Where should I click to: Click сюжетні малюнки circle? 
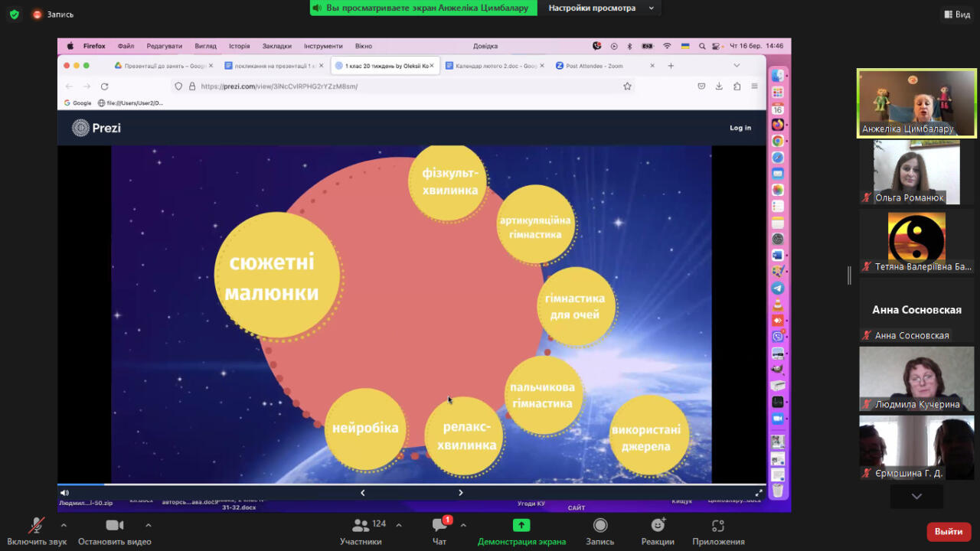(x=278, y=275)
